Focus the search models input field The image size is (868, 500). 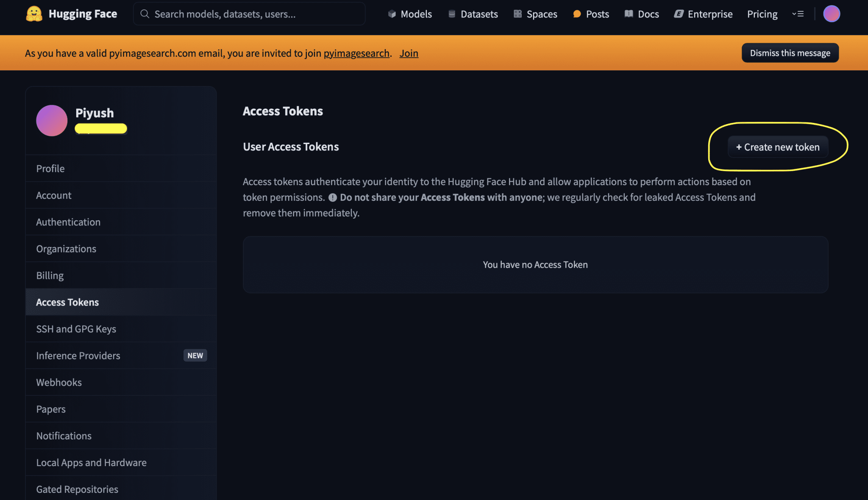254,14
